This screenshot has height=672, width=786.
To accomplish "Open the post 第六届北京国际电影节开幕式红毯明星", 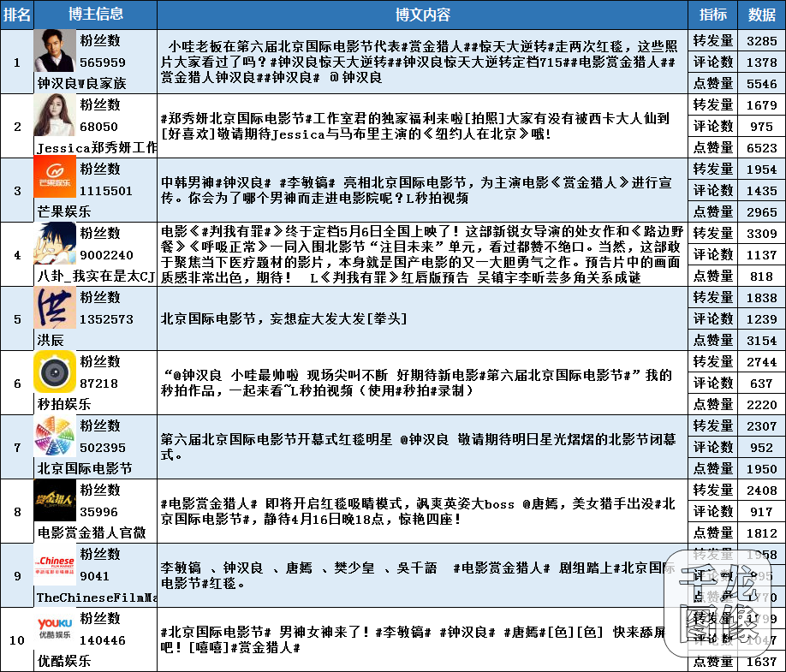I will 418,447.
